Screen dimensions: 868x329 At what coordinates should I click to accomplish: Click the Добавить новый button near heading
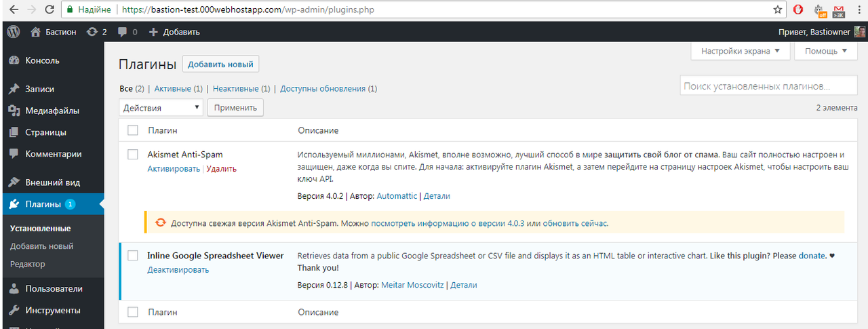click(x=220, y=64)
